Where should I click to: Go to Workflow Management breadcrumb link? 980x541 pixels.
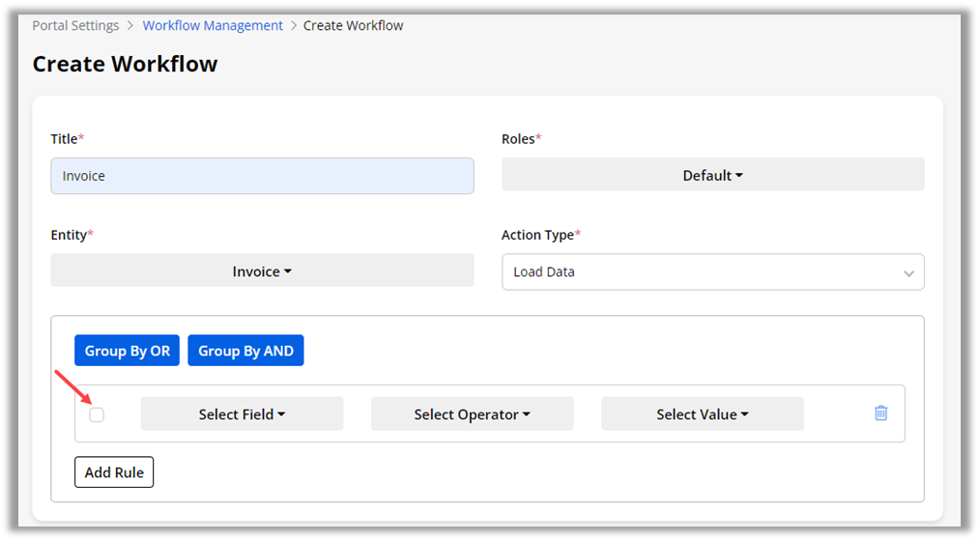[x=213, y=26]
